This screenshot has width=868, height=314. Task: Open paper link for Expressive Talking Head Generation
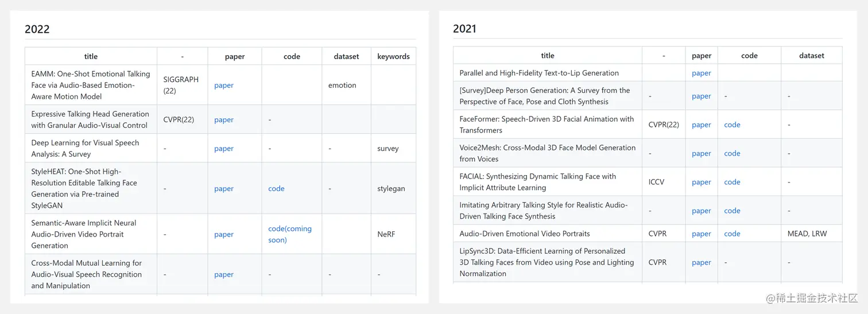click(x=224, y=119)
